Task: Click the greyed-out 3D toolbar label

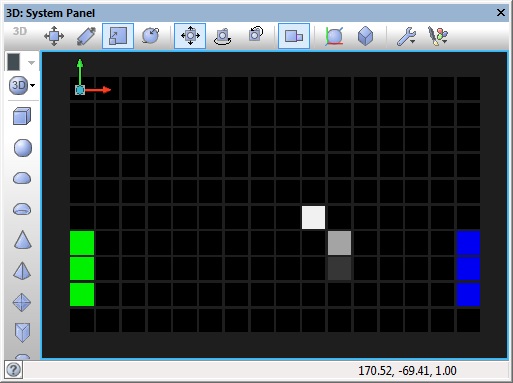Action: pyautogui.click(x=20, y=31)
